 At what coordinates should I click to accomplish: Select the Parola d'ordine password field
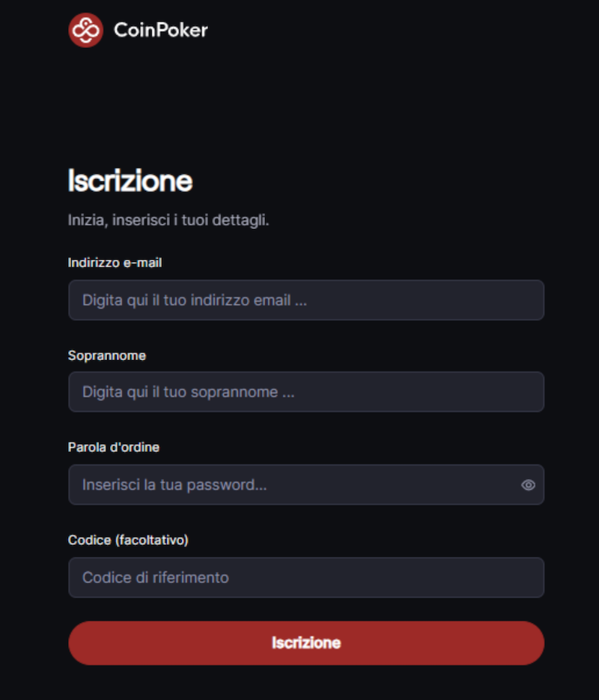292,484
